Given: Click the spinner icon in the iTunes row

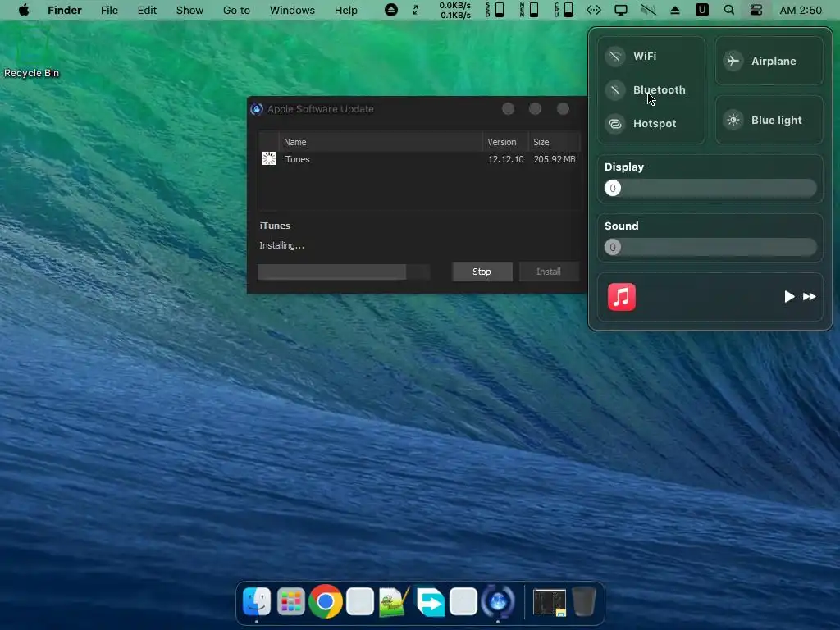Looking at the screenshot, I should click(269, 158).
